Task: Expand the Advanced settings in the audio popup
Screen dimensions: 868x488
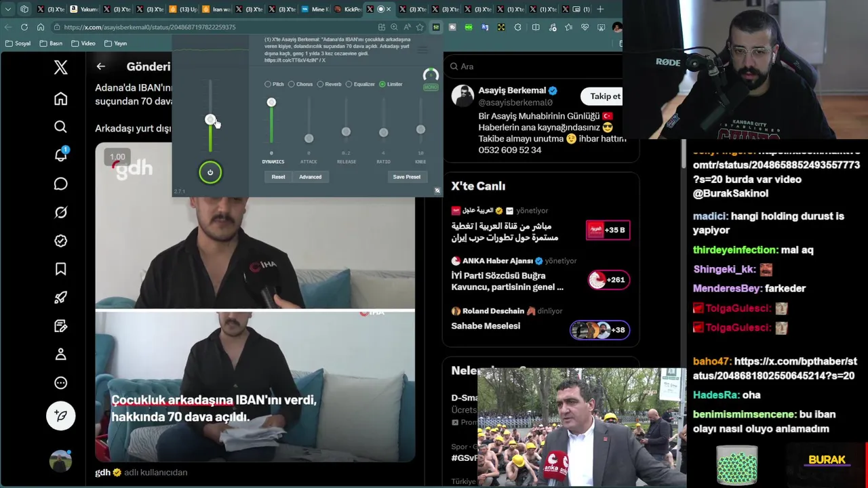Action: (311, 177)
